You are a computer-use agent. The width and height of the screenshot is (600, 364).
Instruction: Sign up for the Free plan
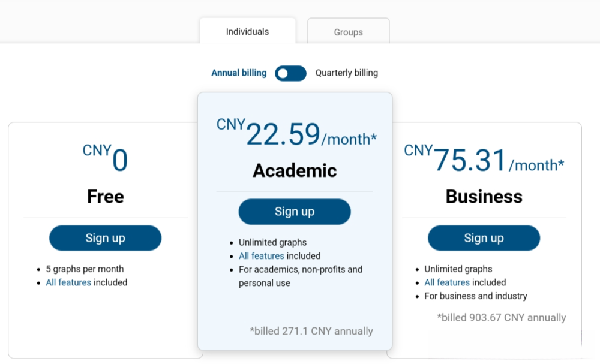[105, 238]
